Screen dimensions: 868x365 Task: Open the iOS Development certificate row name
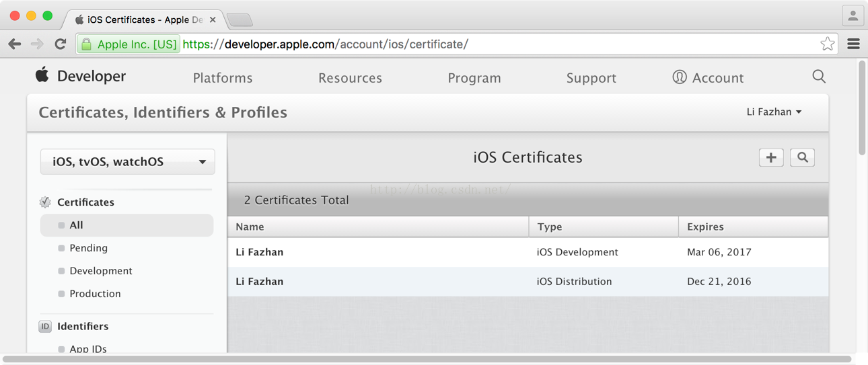(259, 253)
